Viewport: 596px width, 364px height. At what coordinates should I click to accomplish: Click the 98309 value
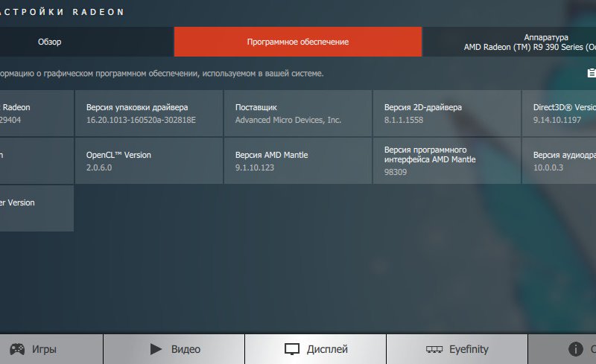click(396, 172)
